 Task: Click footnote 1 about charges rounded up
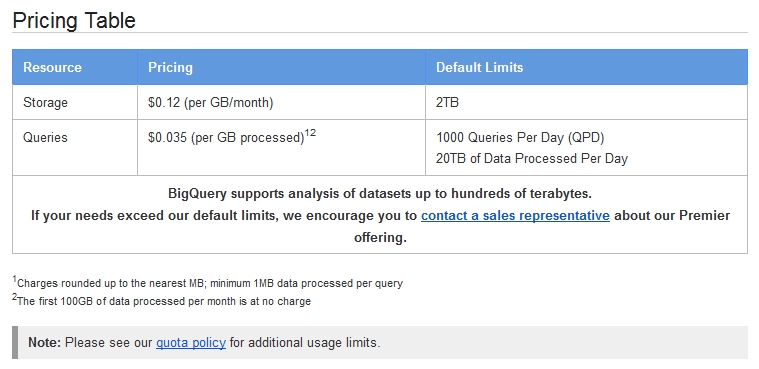tap(208, 283)
